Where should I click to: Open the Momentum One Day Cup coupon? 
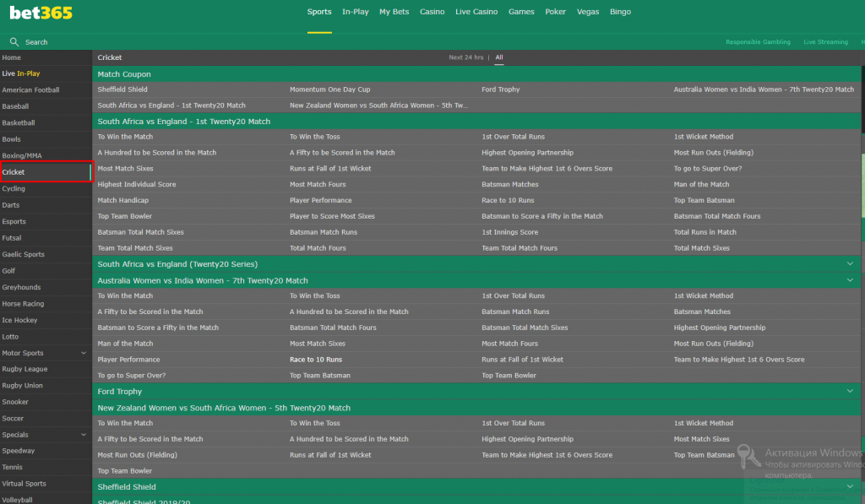[330, 89]
